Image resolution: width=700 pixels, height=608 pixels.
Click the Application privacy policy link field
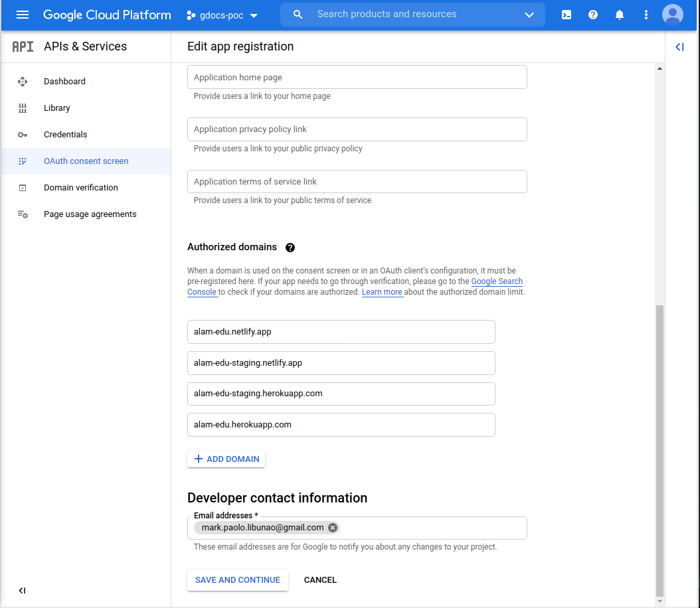point(357,129)
